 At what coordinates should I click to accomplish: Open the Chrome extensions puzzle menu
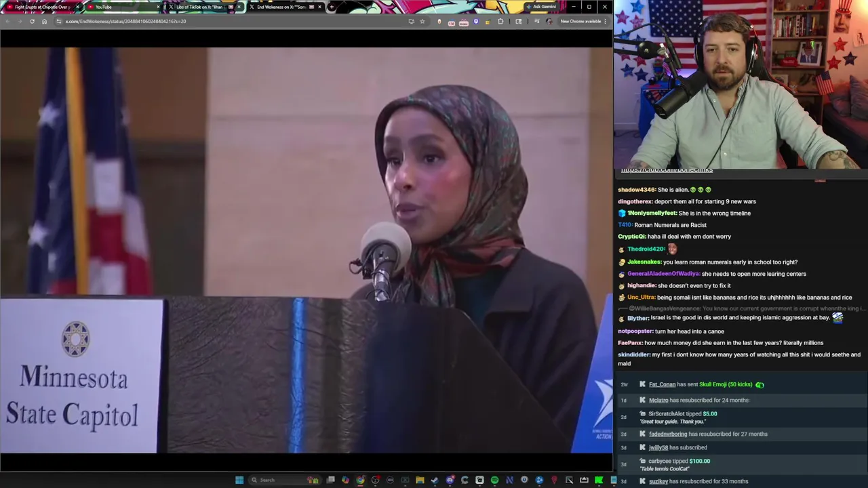coord(500,21)
